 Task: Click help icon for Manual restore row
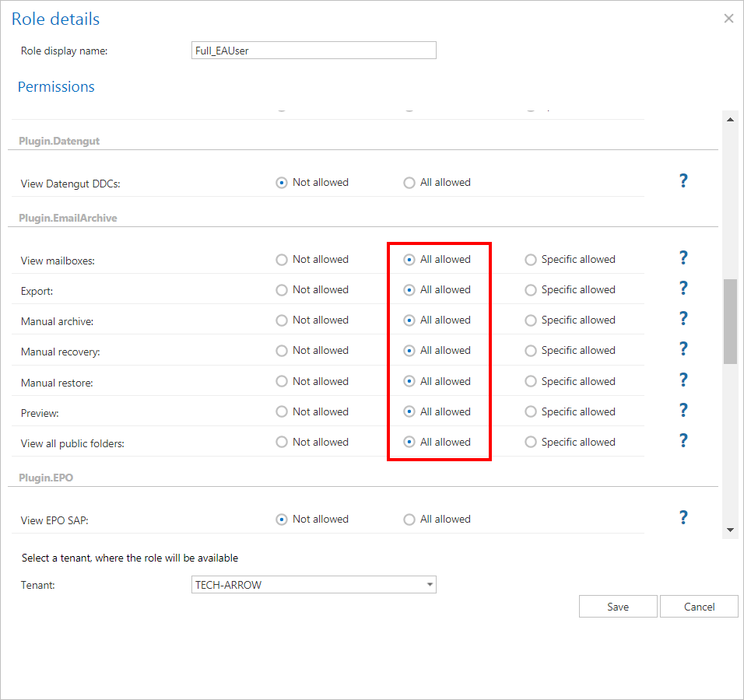(683, 380)
